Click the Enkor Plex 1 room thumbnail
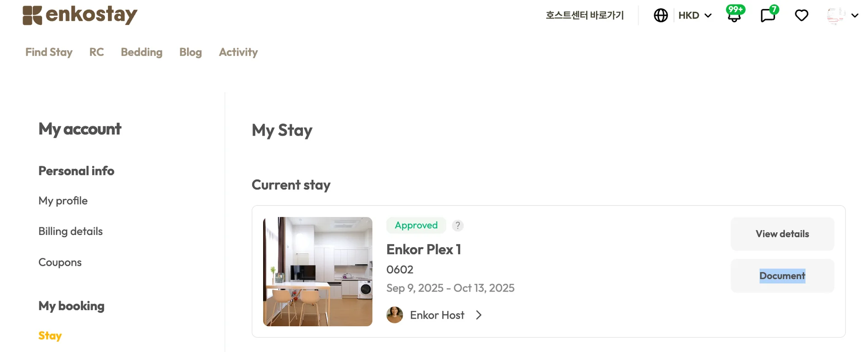The height and width of the screenshot is (352, 868). pos(318,272)
